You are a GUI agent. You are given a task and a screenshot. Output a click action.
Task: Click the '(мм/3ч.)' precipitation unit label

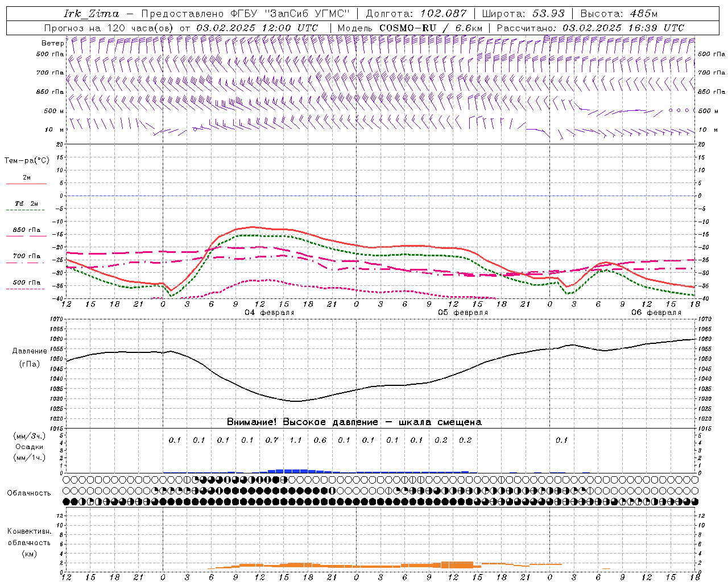[30, 436]
